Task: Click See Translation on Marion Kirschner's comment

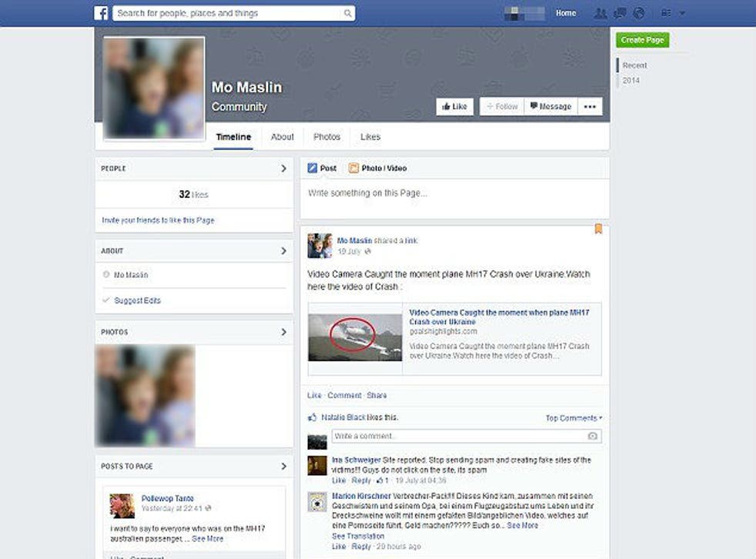Action: [x=358, y=536]
